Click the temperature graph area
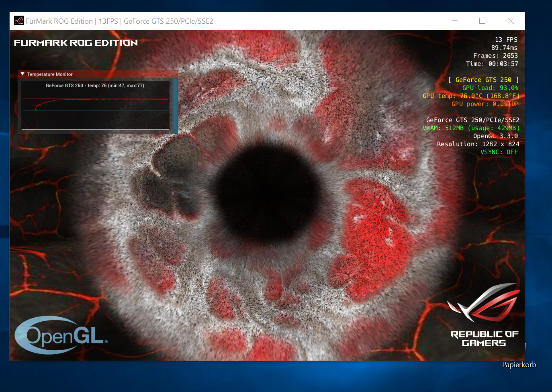552x392 pixels. 96,105
